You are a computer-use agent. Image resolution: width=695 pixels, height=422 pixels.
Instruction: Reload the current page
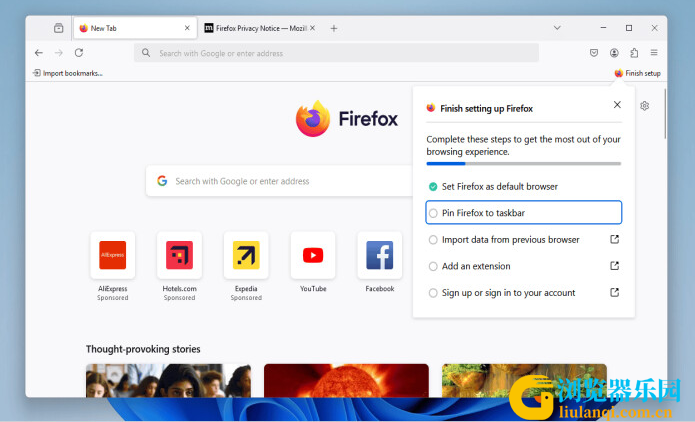pyautogui.click(x=79, y=53)
